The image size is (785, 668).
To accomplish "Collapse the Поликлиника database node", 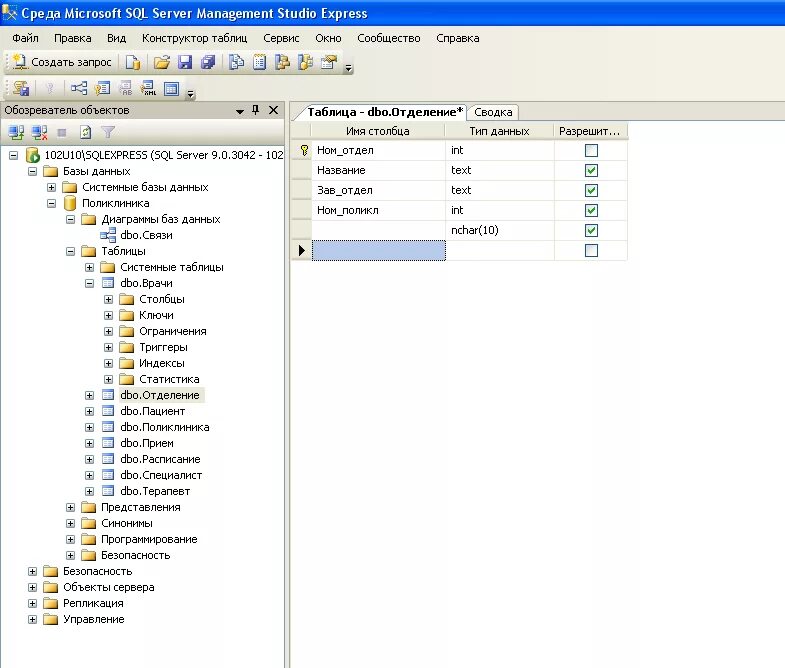I will pos(52,203).
